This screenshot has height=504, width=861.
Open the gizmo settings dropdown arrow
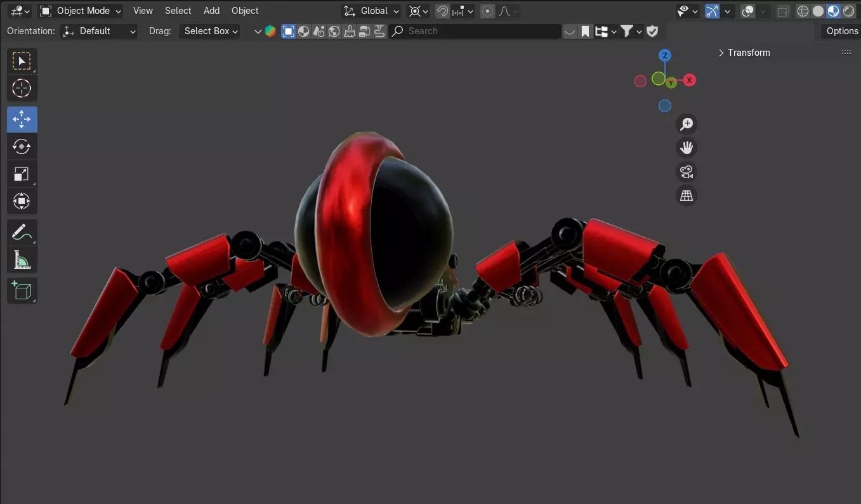pyautogui.click(x=728, y=11)
